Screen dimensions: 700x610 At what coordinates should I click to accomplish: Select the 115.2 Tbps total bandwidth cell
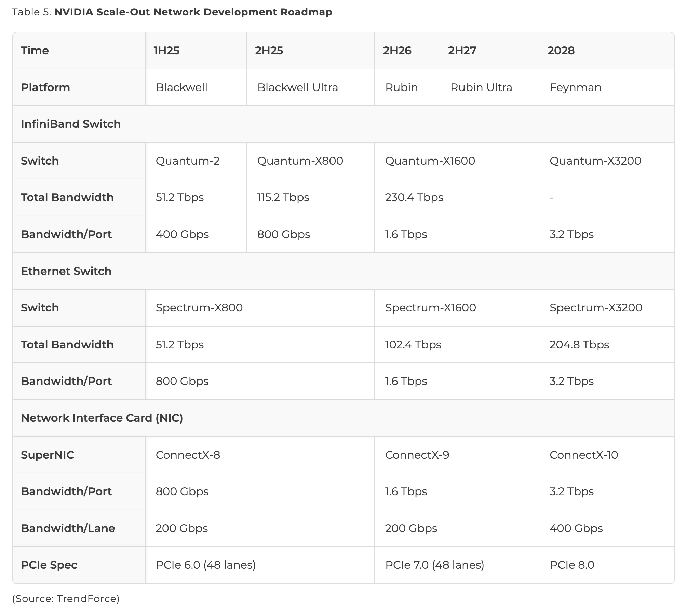coord(283,197)
